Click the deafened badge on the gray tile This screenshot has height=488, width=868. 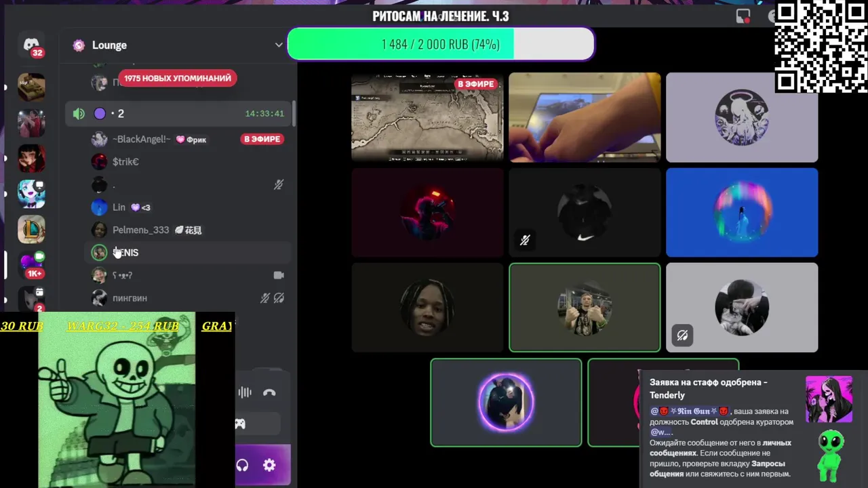click(x=682, y=335)
